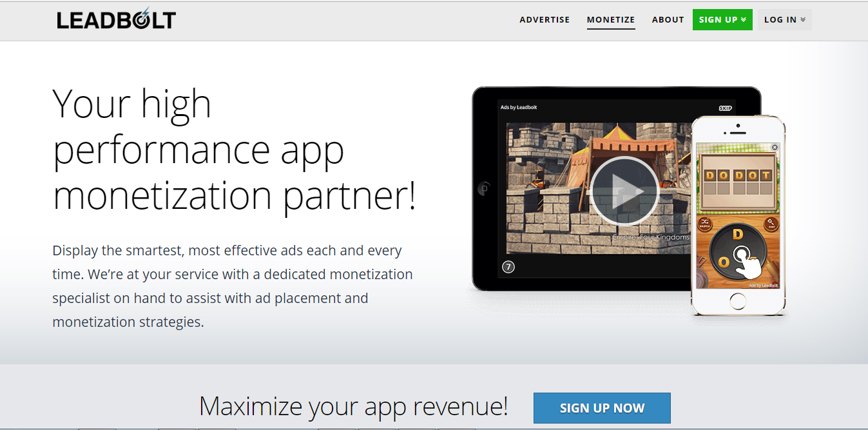Click the countdown circle showing 7
Screen dimensions: 868x430
pyautogui.click(x=508, y=266)
